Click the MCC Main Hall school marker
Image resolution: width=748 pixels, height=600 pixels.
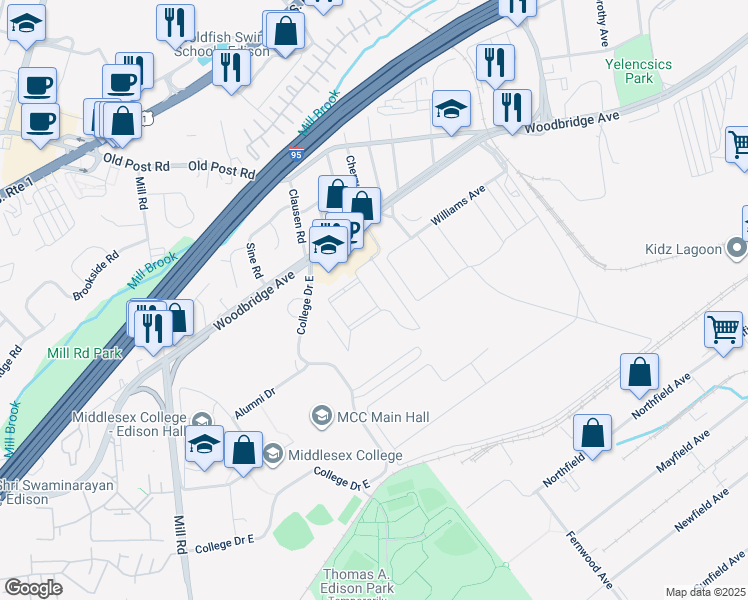[x=322, y=417]
